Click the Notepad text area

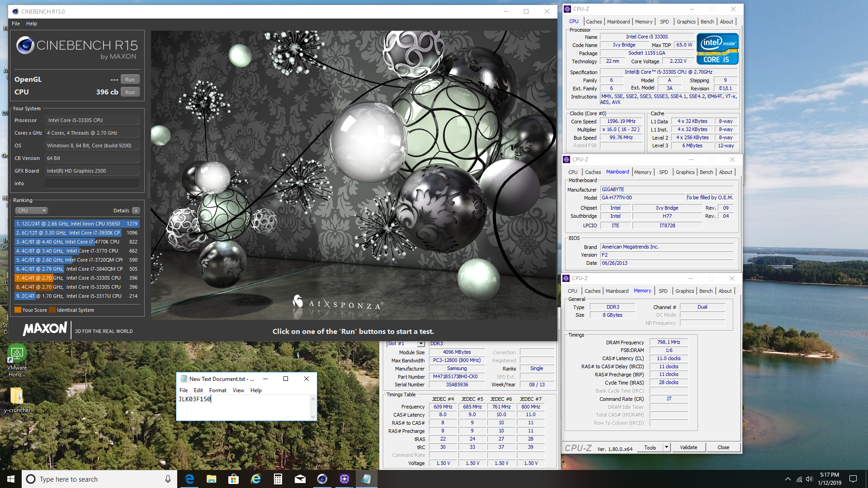pyautogui.click(x=243, y=407)
